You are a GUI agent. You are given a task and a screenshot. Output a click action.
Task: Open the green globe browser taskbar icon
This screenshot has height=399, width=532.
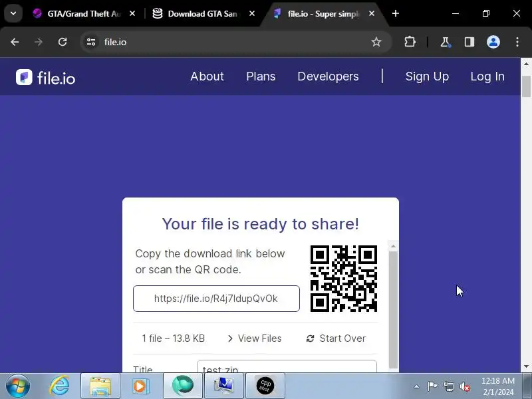[x=182, y=386]
